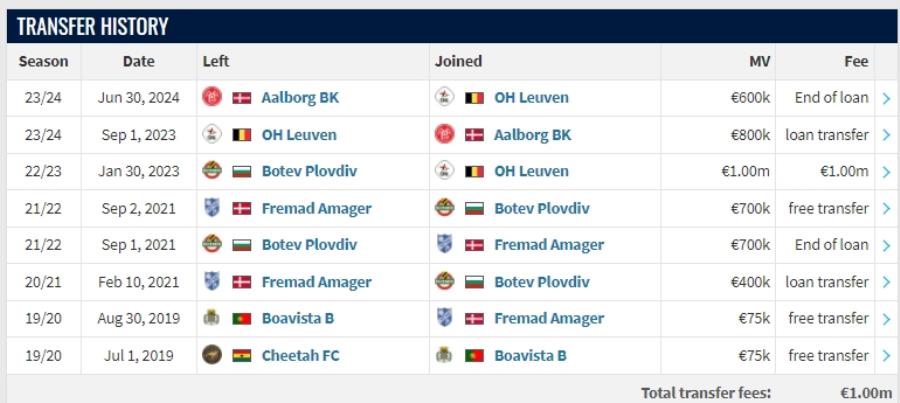This screenshot has height=403, width=900.
Task: Open Aalborg BK link in Left column
Action: click(300, 98)
